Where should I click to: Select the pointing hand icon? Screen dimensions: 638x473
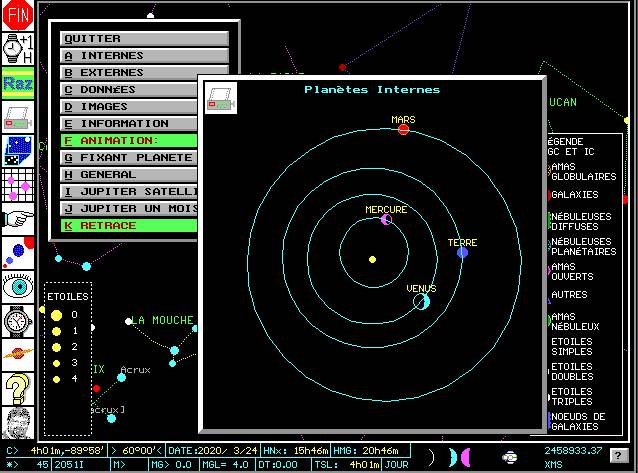(18, 219)
